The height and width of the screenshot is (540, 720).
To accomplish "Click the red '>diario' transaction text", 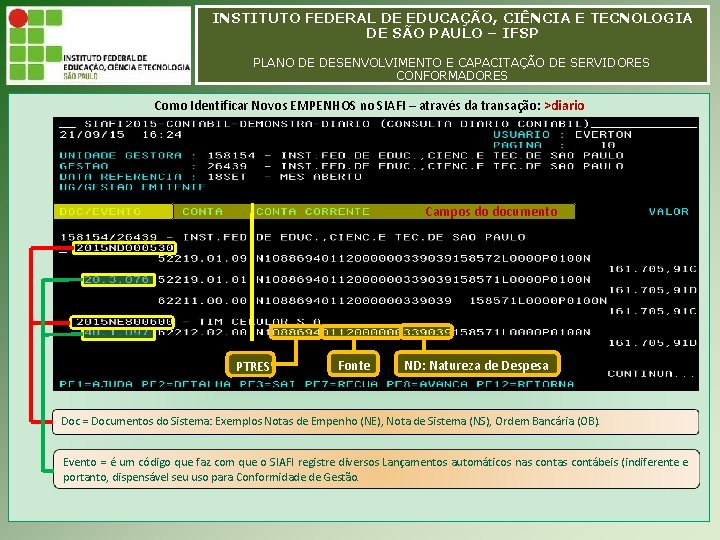I will pyautogui.click(x=564, y=106).
